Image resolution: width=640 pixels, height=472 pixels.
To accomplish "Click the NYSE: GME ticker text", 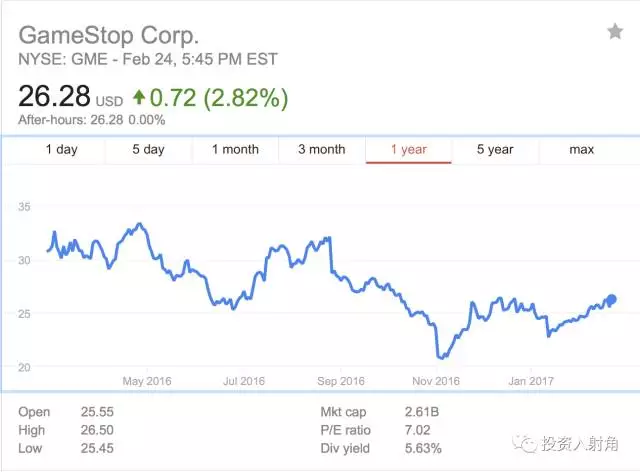I will [58, 58].
